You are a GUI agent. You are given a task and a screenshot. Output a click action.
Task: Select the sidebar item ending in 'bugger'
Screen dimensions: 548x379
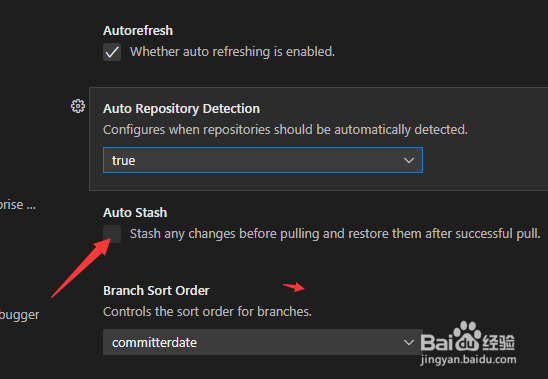tap(19, 315)
